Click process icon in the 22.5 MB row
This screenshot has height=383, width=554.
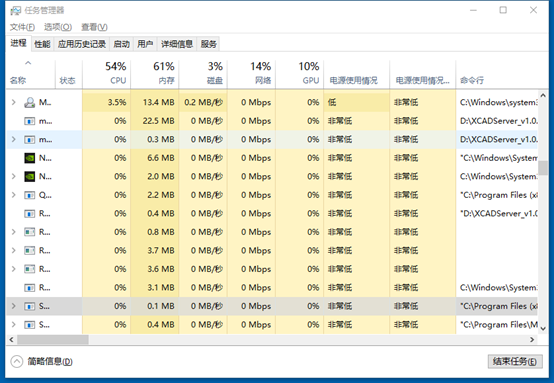tap(29, 121)
